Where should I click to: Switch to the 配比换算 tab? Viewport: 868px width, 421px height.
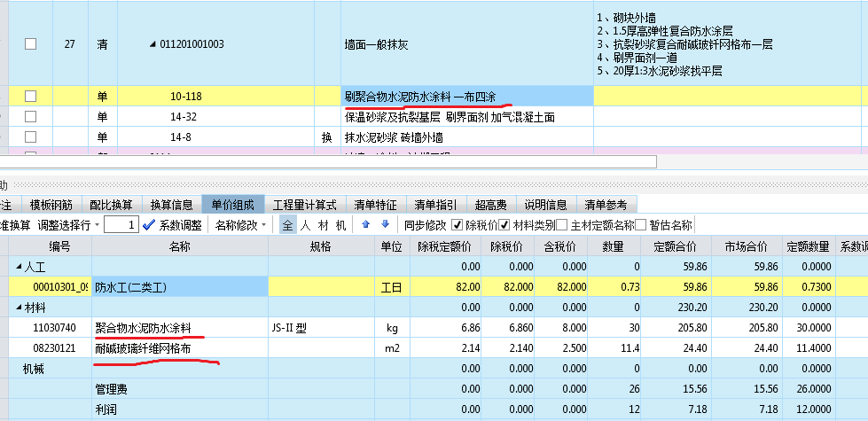pos(111,206)
